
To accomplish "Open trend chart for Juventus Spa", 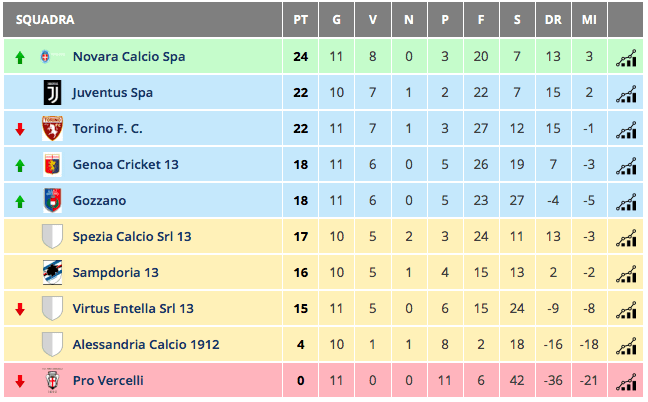I will (x=626, y=93).
